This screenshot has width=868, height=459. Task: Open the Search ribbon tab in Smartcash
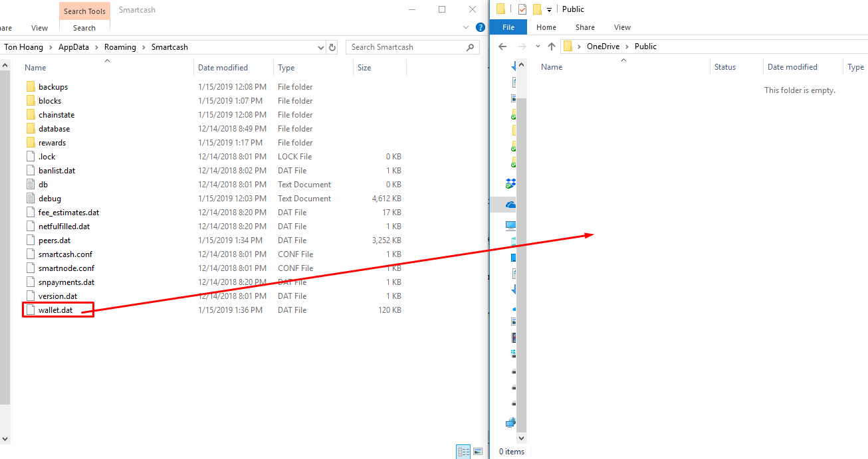coord(84,28)
